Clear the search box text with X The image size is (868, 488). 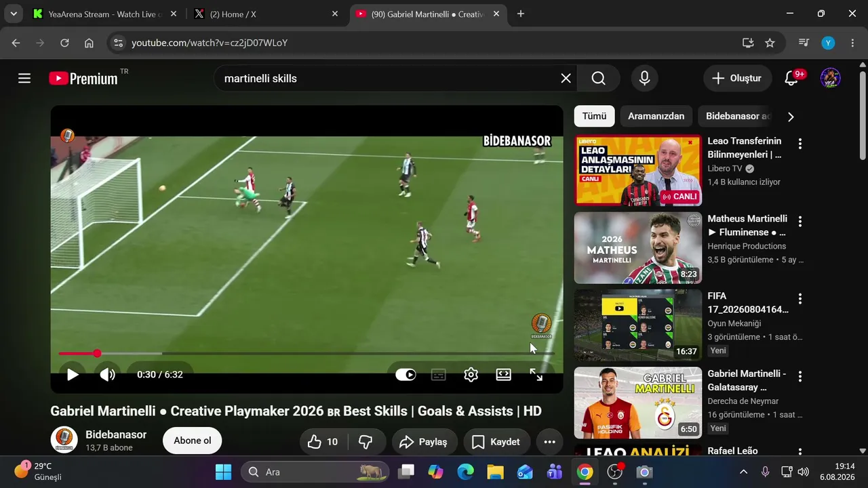[x=566, y=79]
